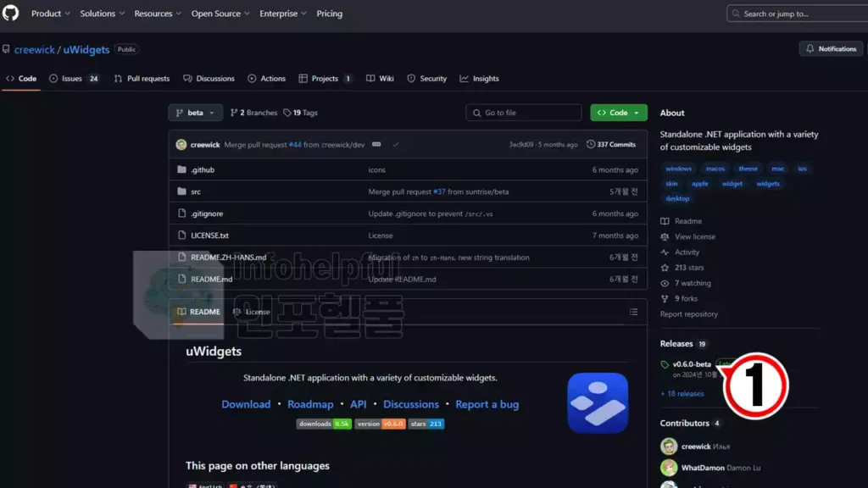Switch to the License tab in README panel
This screenshot has width=868, height=488.
tap(252, 312)
